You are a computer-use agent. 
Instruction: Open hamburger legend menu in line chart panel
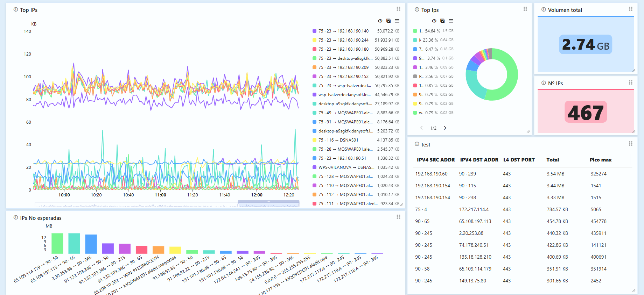[397, 21]
